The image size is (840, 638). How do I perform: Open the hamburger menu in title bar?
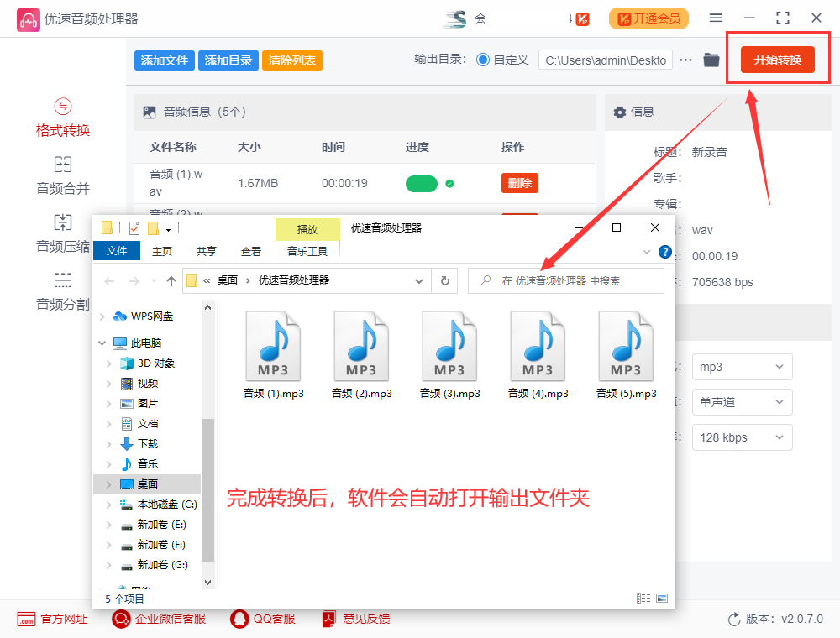(x=716, y=18)
